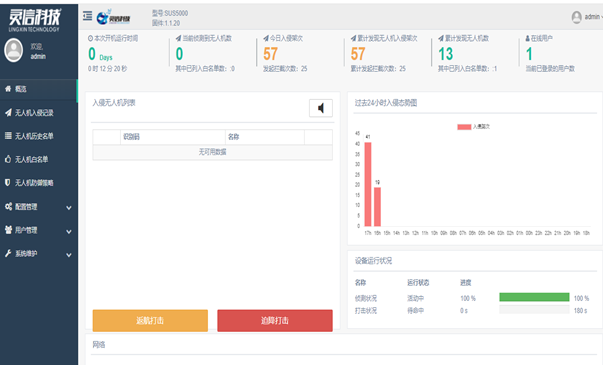Toggle the sidebar hamburger menu icon
The width and height of the screenshot is (603, 365).
(87, 16)
